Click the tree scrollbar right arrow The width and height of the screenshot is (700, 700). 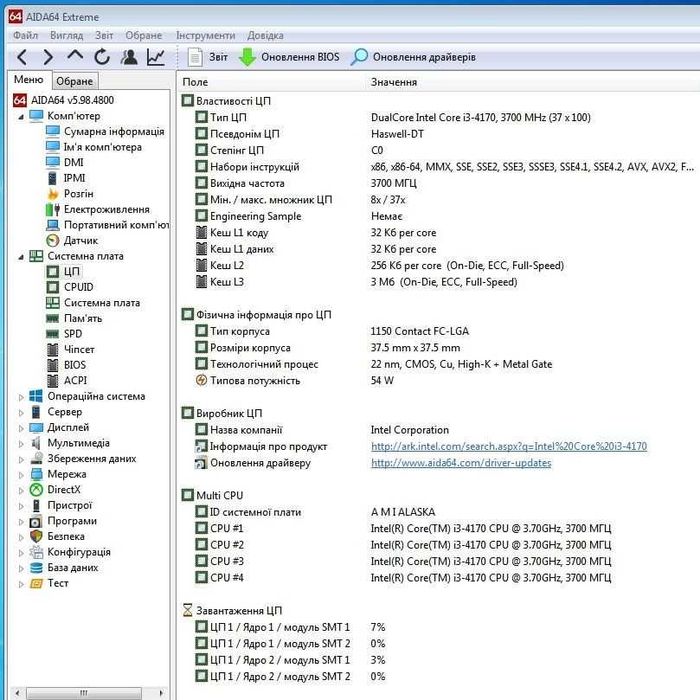coord(162,692)
